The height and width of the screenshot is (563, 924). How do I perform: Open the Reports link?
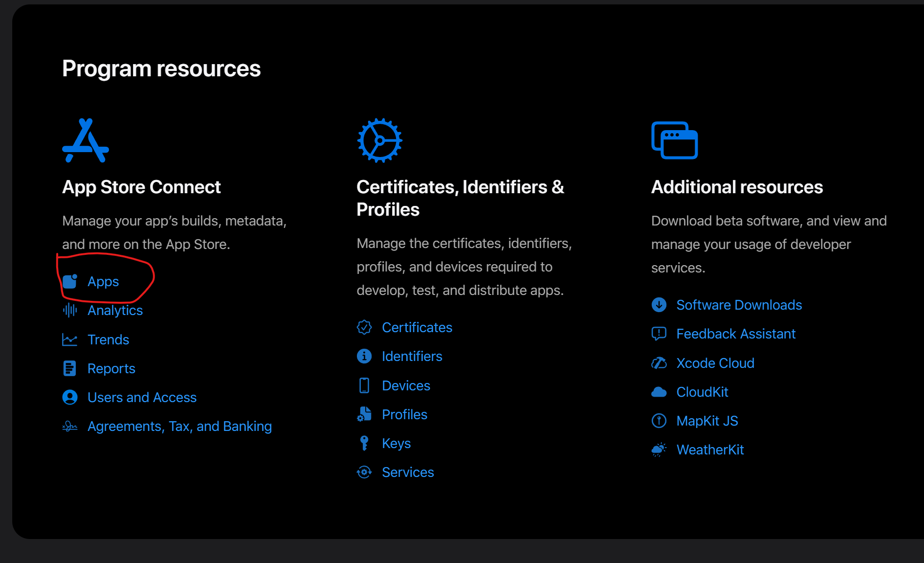pyautogui.click(x=111, y=368)
